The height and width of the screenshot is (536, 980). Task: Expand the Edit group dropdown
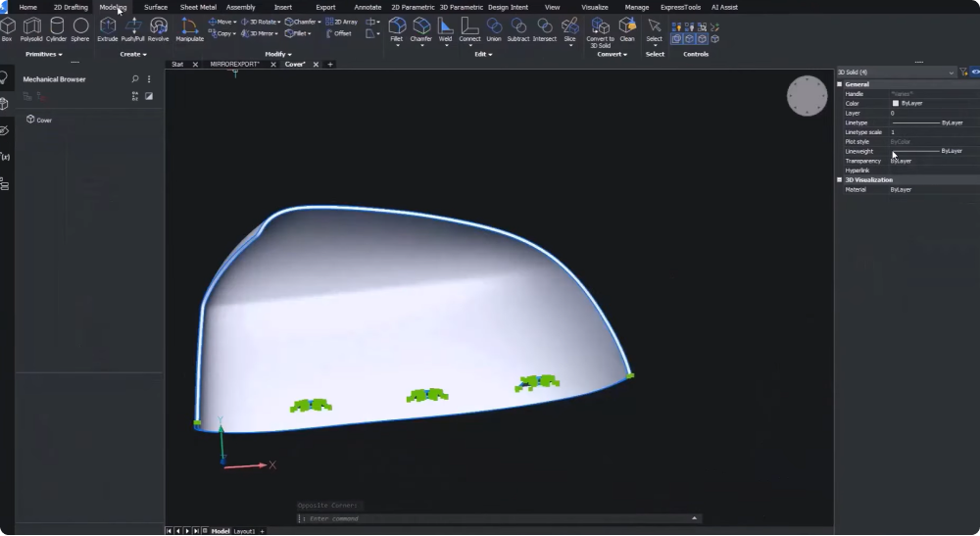pos(483,54)
